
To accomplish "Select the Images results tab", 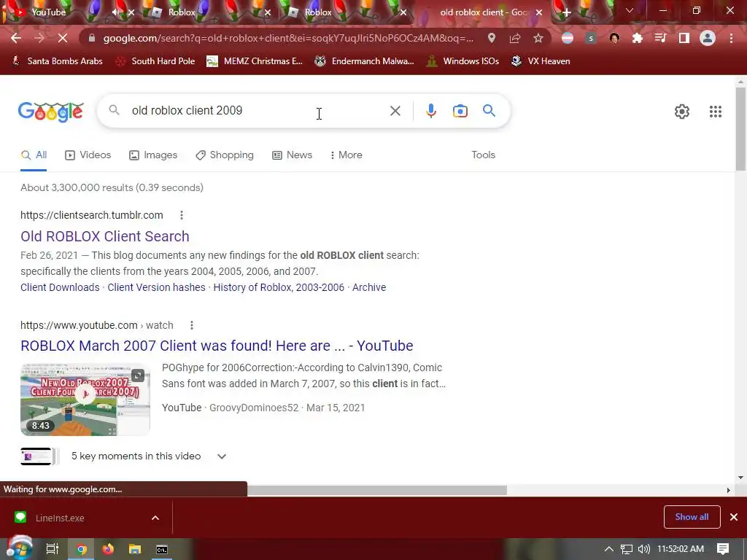I will [153, 155].
